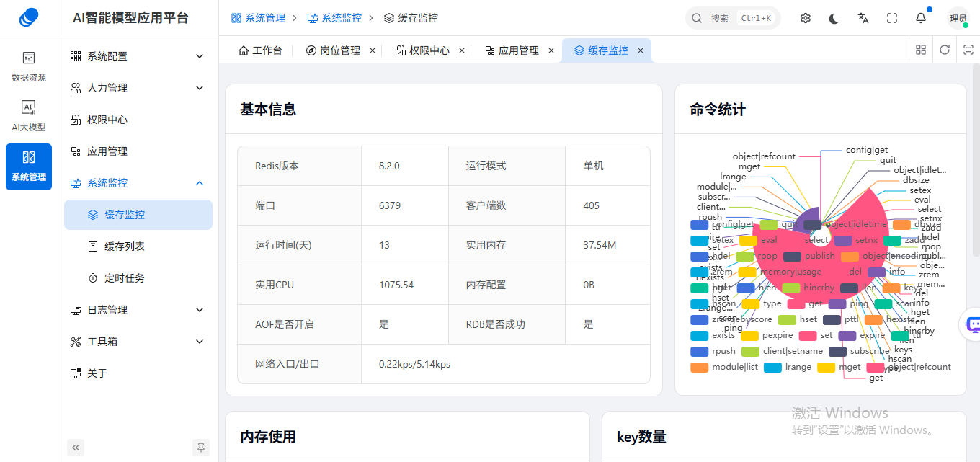Open 定时任务 in the sidebar
The width and height of the screenshot is (980, 462).
(138, 278)
